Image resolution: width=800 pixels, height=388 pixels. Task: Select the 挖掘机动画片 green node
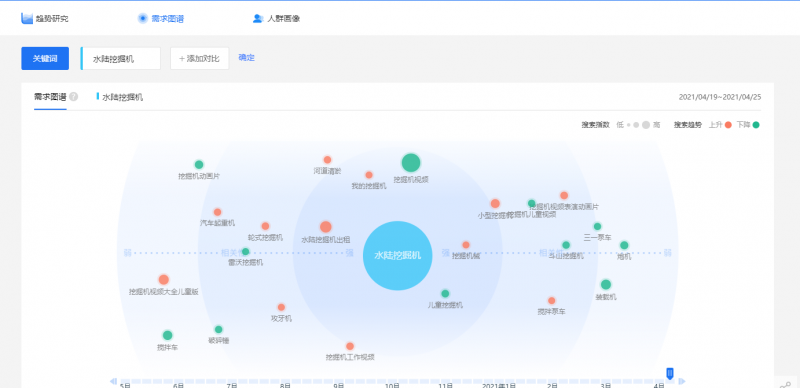tap(199, 164)
